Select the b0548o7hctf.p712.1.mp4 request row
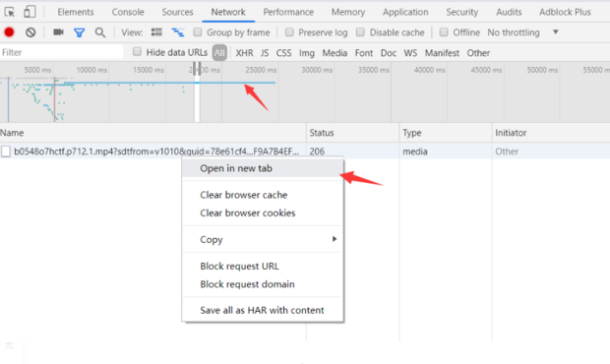 (x=305, y=152)
